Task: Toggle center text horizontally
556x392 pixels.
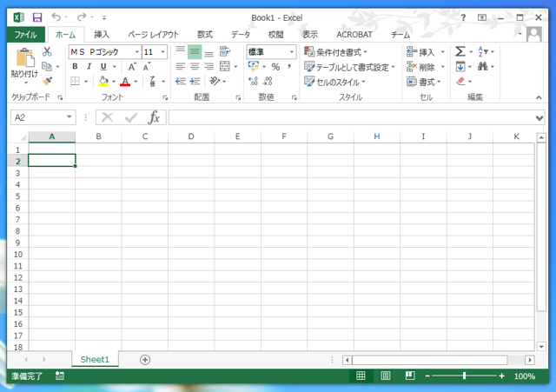Action: [195, 66]
